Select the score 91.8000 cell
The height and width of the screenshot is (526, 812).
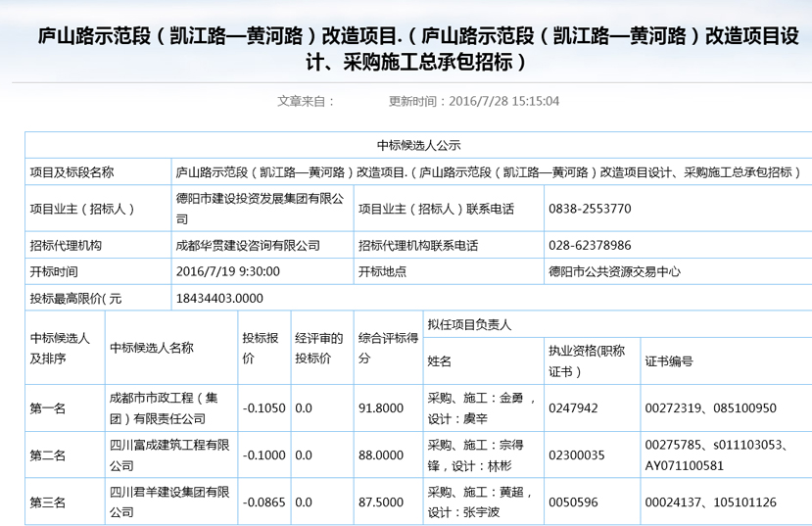coord(381,408)
